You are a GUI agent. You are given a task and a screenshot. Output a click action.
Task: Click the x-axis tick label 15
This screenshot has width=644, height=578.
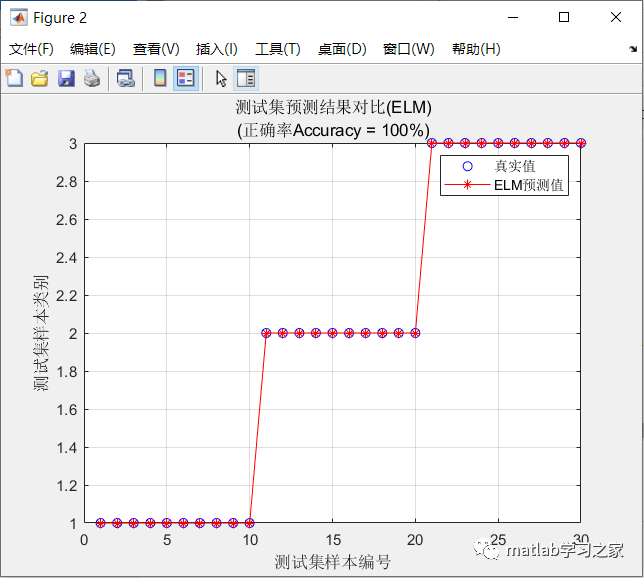pos(333,540)
